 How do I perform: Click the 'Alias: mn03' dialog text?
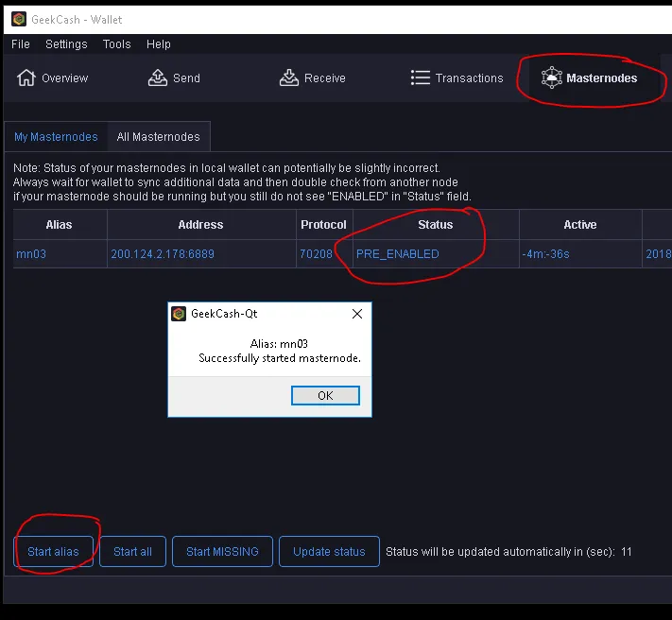click(279, 344)
